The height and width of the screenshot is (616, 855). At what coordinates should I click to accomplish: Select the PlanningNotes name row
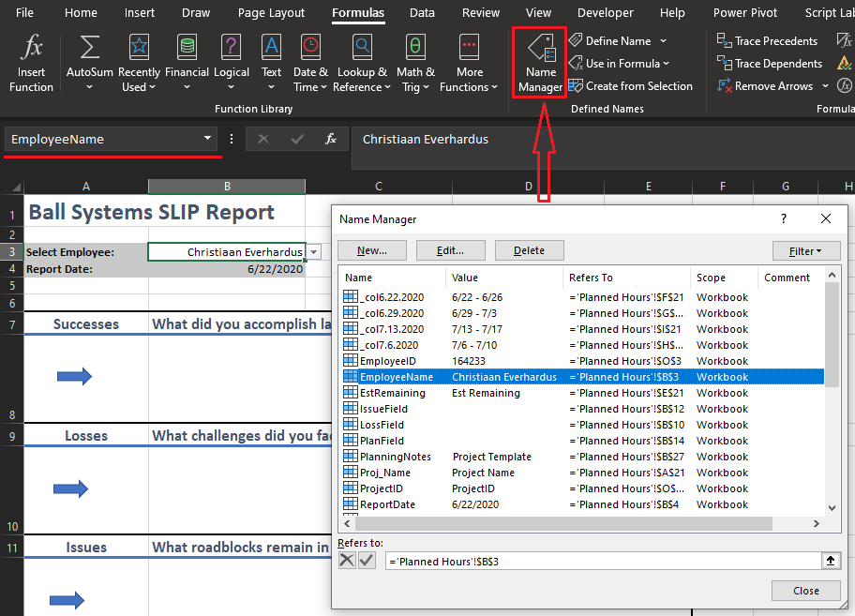581,457
